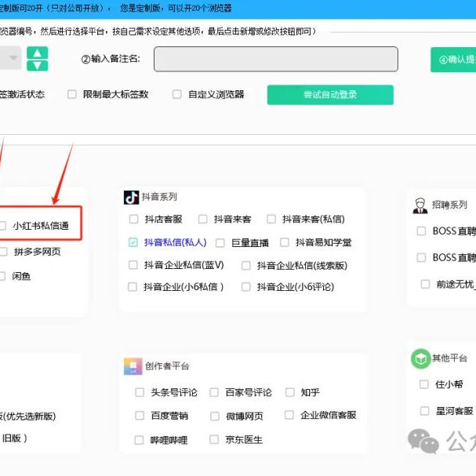Viewport: 476px width, 476px height.
Task: Check the 微博网页 checkbox
Action: coord(215,416)
